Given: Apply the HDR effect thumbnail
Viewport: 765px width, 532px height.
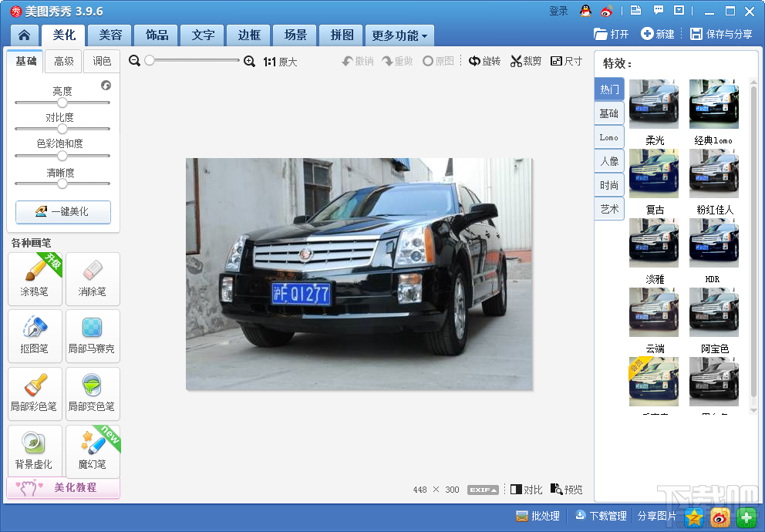Looking at the screenshot, I should tap(714, 242).
